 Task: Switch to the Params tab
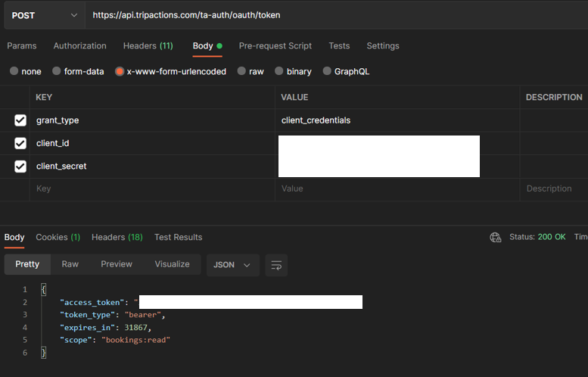pyautogui.click(x=22, y=45)
